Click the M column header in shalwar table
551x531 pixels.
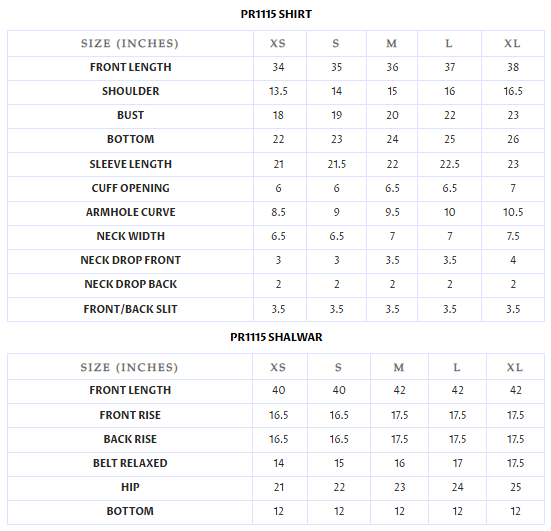(398, 367)
